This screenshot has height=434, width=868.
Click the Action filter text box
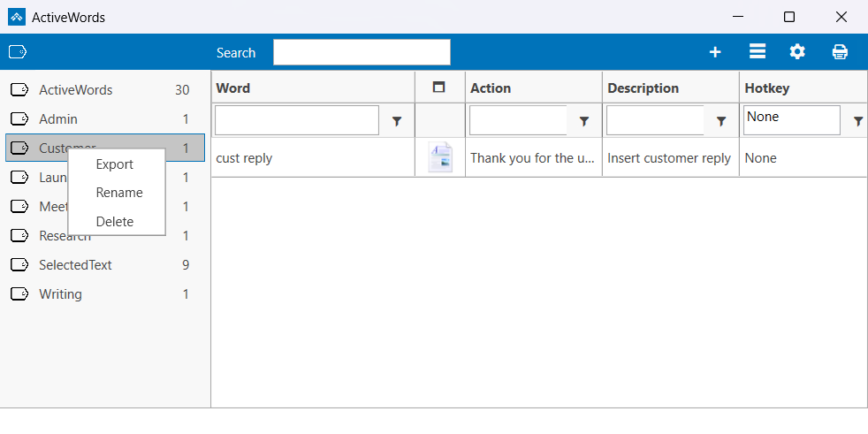518,120
